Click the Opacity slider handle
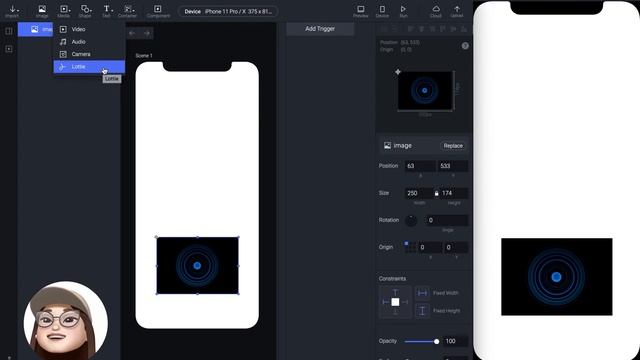 436,342
